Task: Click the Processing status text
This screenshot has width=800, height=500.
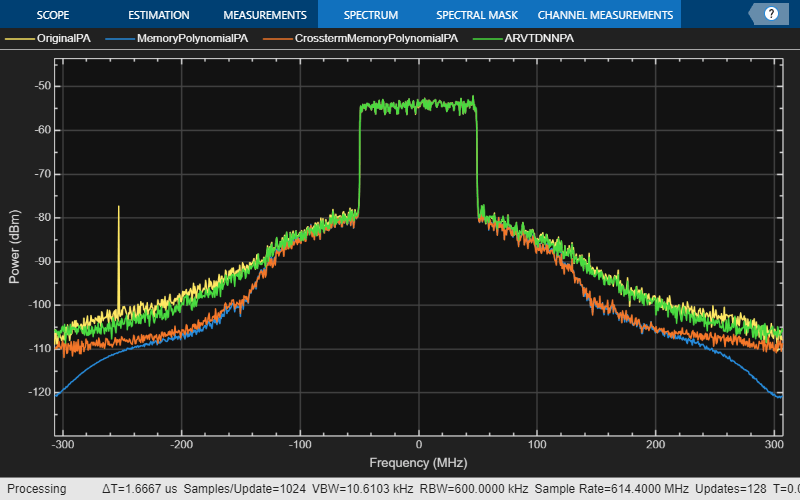Action: (37, 489)
